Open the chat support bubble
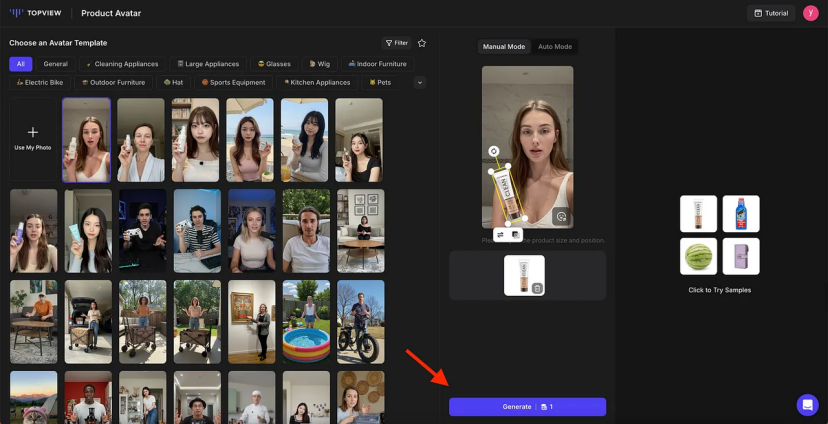This screenshot has width=828, height=424. 807,405
